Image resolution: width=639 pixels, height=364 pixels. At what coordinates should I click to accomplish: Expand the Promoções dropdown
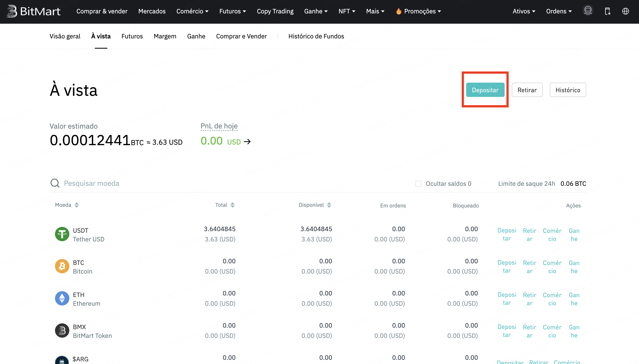coord(423,11)
